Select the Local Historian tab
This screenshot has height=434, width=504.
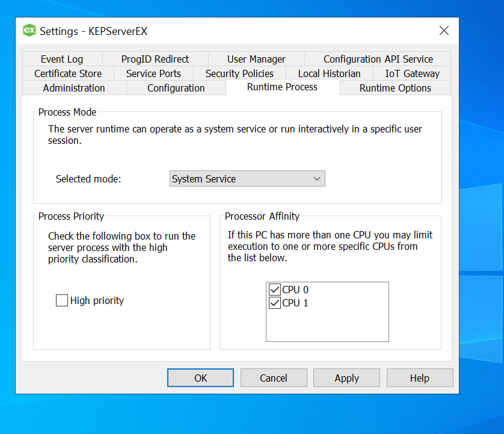coord(329,73)
